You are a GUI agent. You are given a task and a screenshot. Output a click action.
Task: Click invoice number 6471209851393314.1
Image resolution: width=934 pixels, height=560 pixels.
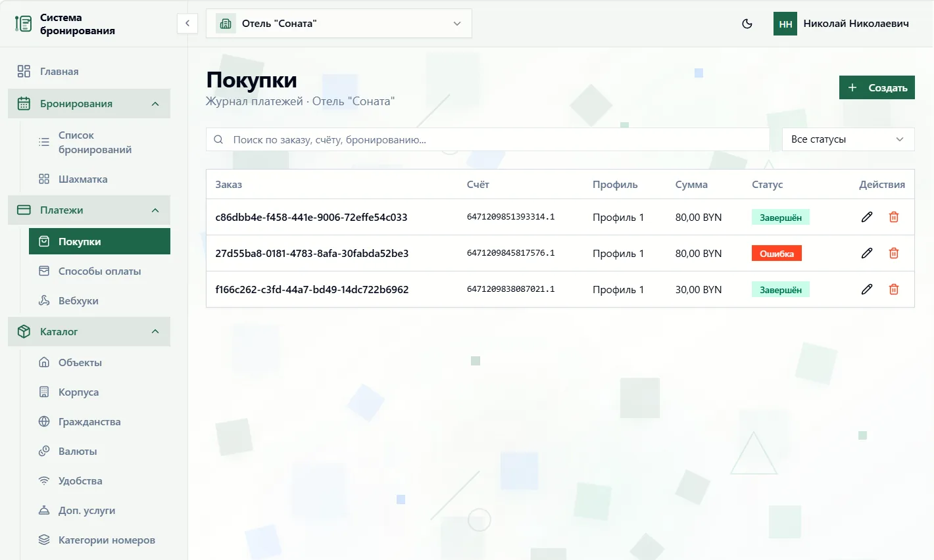[x=510, y=217]
